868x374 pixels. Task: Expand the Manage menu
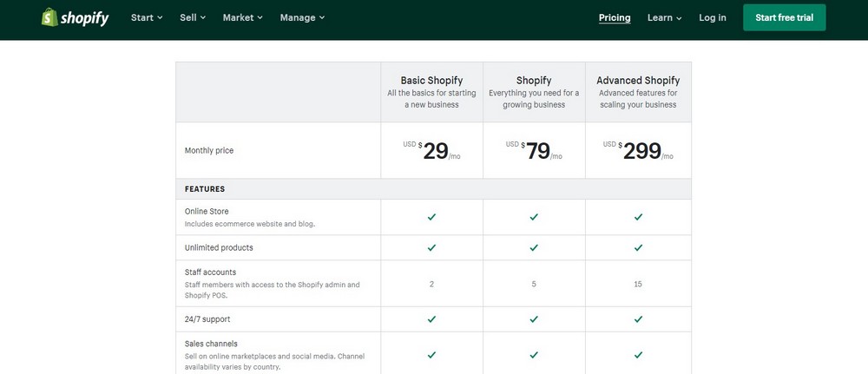click(x=302, y=17)
